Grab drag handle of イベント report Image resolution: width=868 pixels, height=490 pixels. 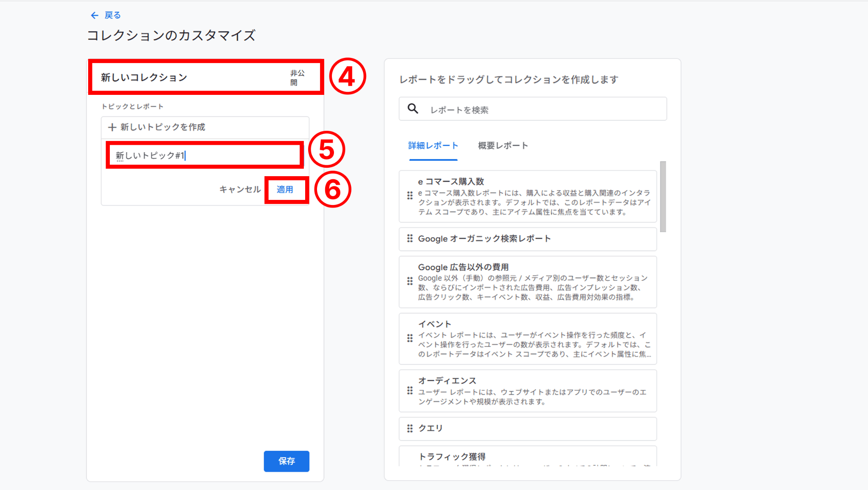click(410, 338)
